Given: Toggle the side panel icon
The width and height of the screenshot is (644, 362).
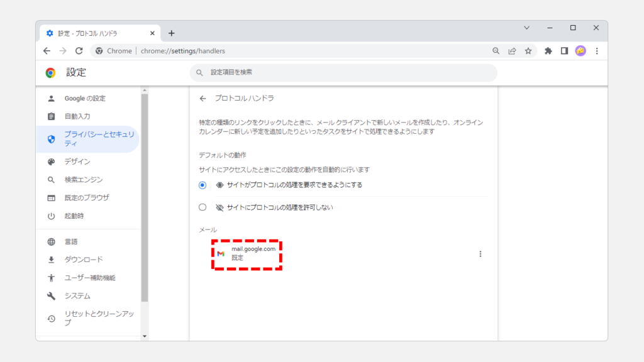Looking at the screenshot, I should tap(564, 51).
